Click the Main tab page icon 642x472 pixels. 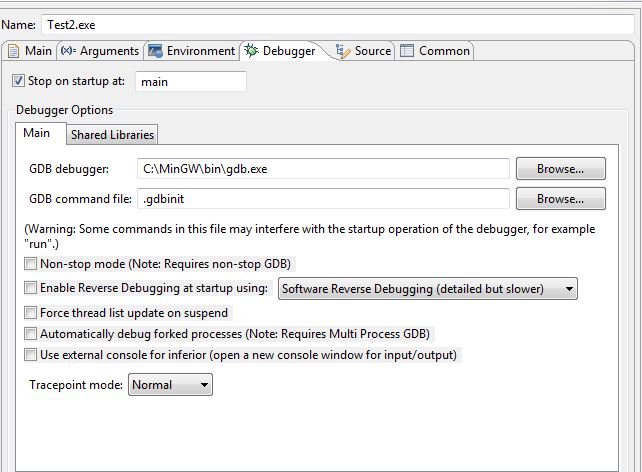(x=14, y=51)
